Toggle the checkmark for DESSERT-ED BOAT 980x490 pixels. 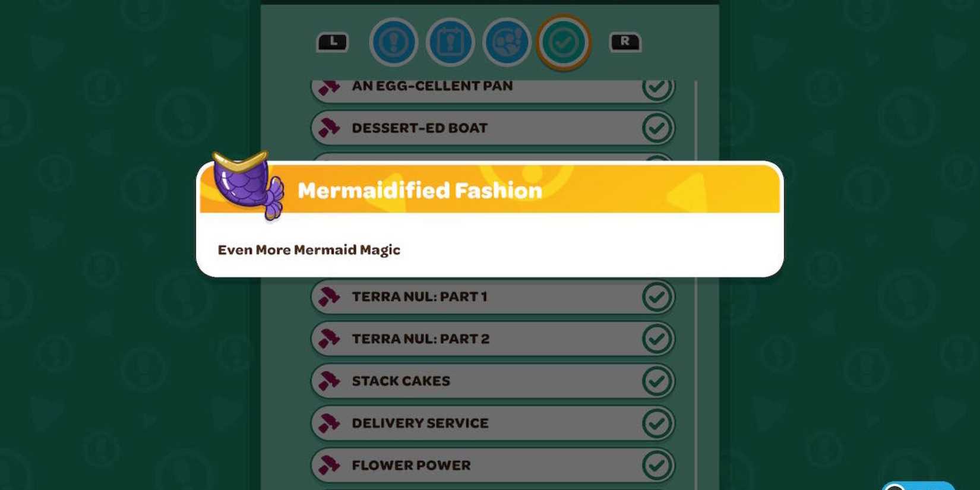pos(656,128)
